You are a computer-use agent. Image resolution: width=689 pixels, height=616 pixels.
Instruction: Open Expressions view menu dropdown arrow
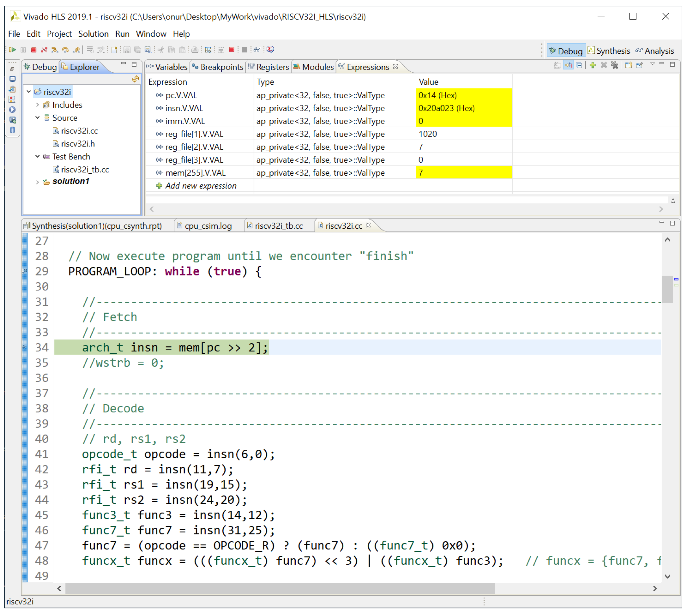tap(653, 64)
